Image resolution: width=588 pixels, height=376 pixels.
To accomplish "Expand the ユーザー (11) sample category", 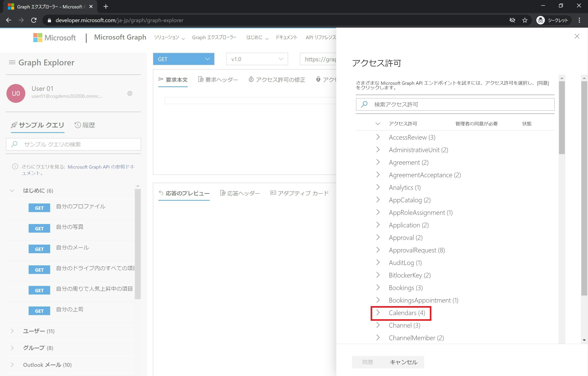I will (12, 331).
